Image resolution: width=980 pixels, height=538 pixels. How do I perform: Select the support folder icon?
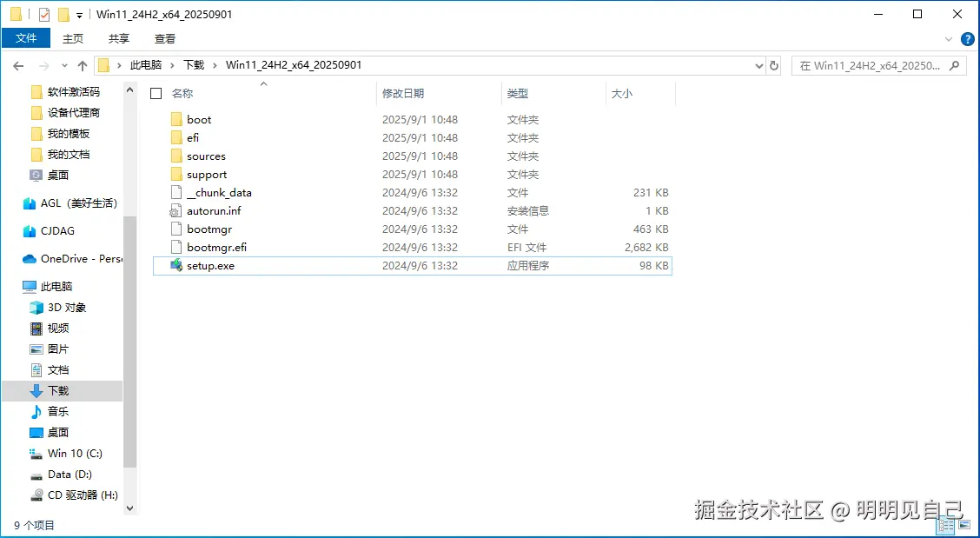[x=176, y=174]
